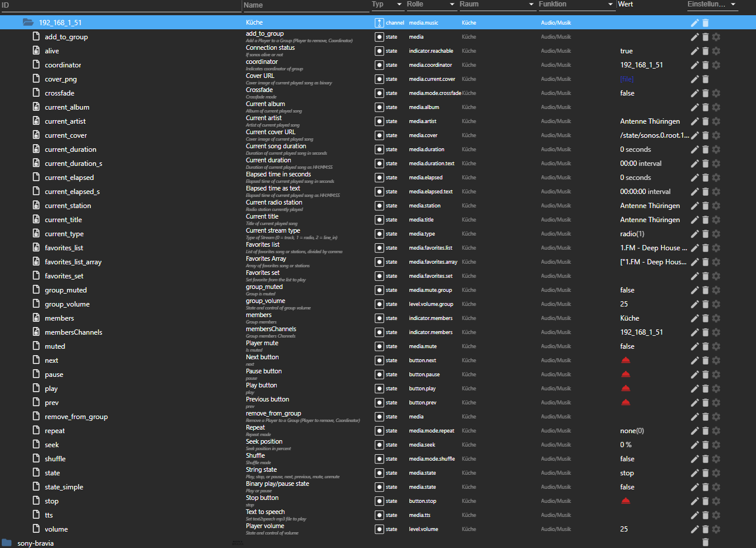This screenshot has width=756, height=548.
Task: Click the 'radio(1)' value of current_type
Action: 632,234
